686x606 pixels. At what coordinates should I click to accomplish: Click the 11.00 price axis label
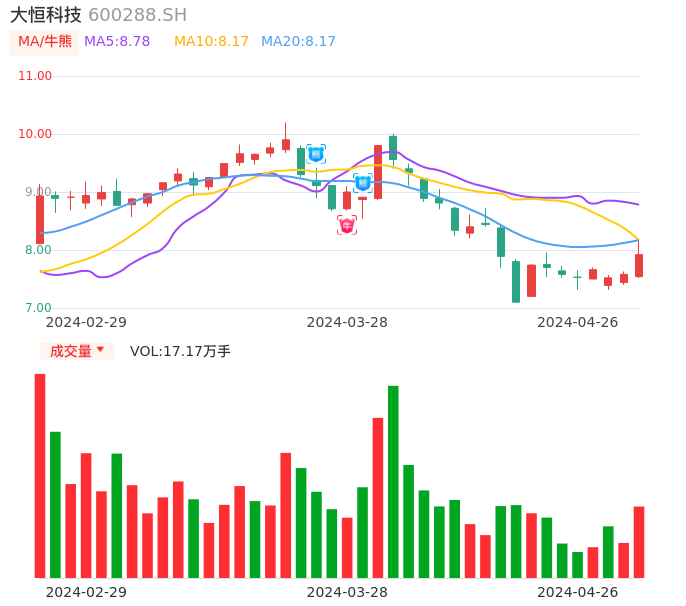point(35,76)
